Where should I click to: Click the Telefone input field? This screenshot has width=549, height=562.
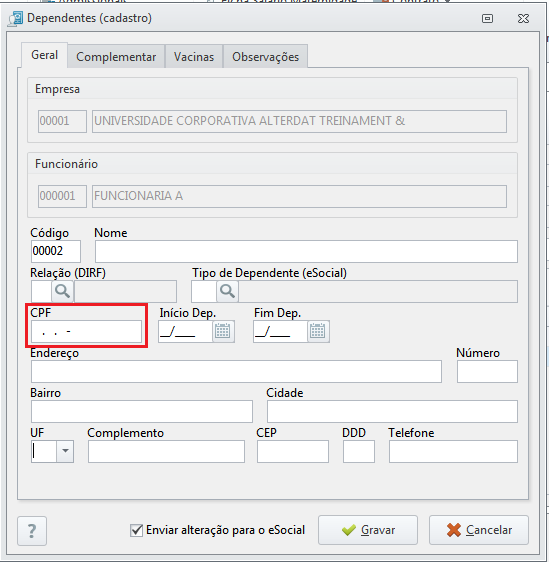coord(453,451)
